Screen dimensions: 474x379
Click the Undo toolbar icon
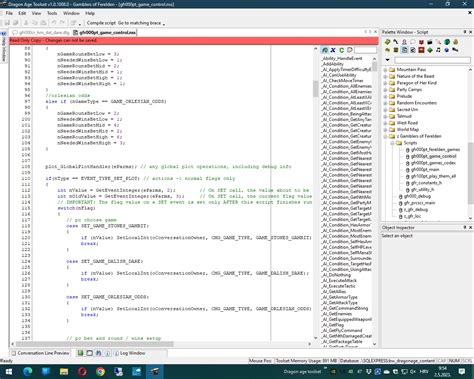54,23
